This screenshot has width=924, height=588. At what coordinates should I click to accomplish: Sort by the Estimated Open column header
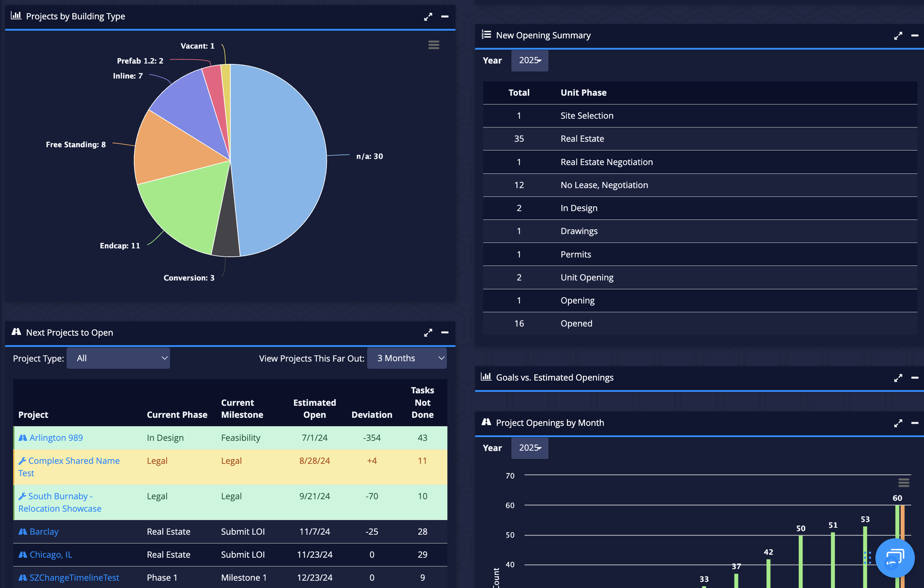tap(314, 408)
